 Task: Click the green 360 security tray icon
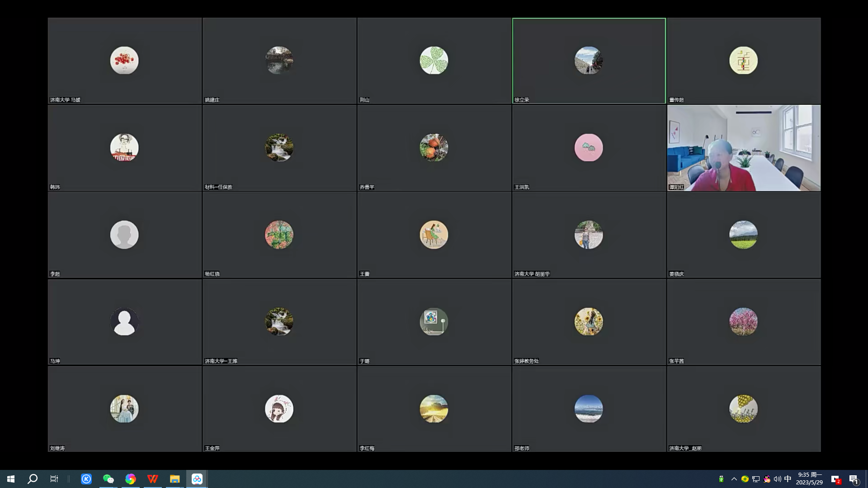pyautogui.click(x=745, y=479)
